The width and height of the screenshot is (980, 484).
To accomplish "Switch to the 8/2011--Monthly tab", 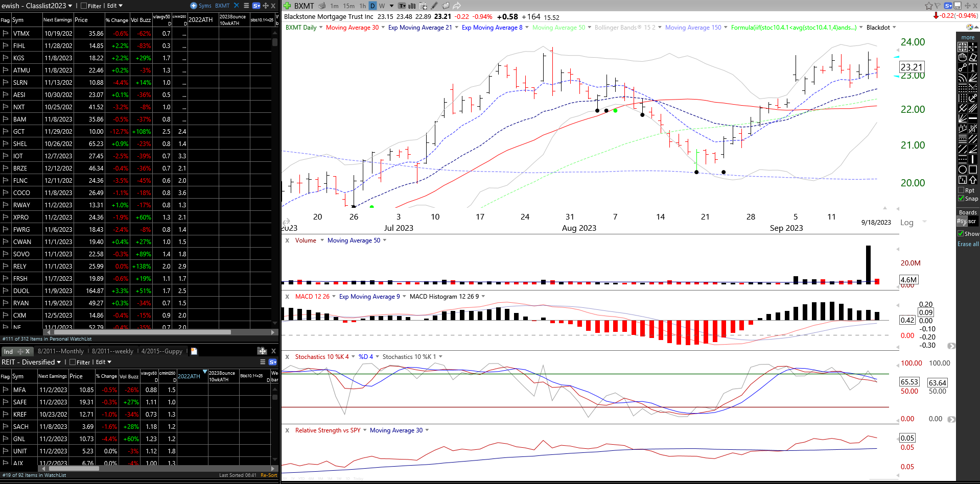I will pos(60,351).
